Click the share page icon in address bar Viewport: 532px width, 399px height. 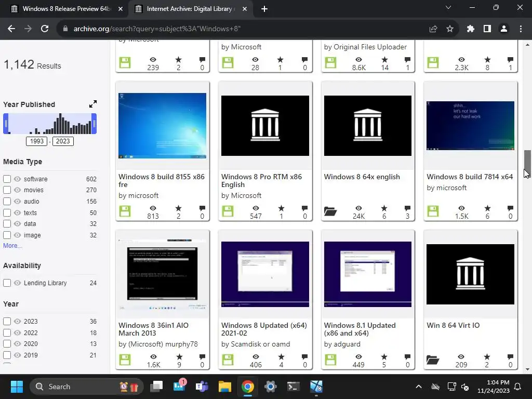[x=433, y=29]
